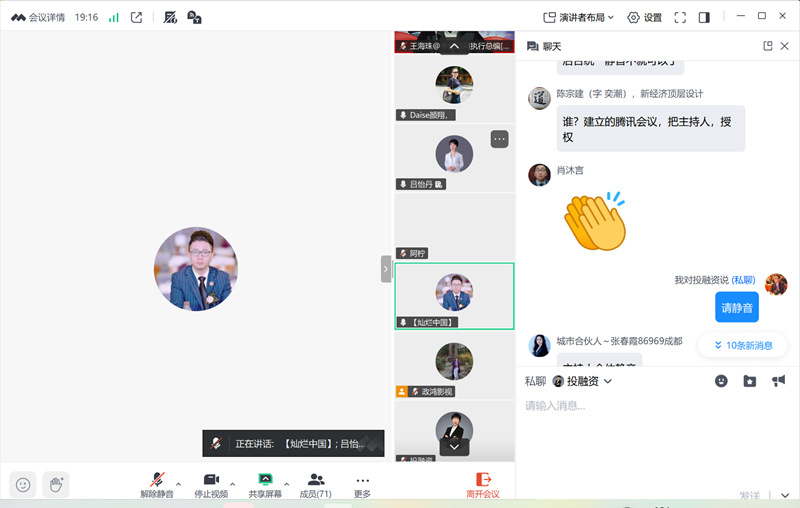Expand audio options arrow beside 解除静音
Image resolution: width=800 pixels, height=508 pixels.
pyautogui.click(x=179, y=483)
